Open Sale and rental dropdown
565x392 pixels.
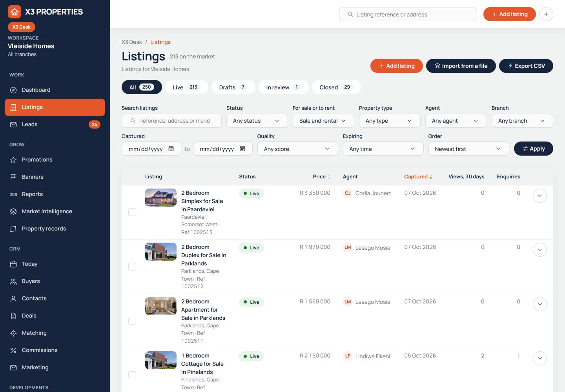(323, 121)
